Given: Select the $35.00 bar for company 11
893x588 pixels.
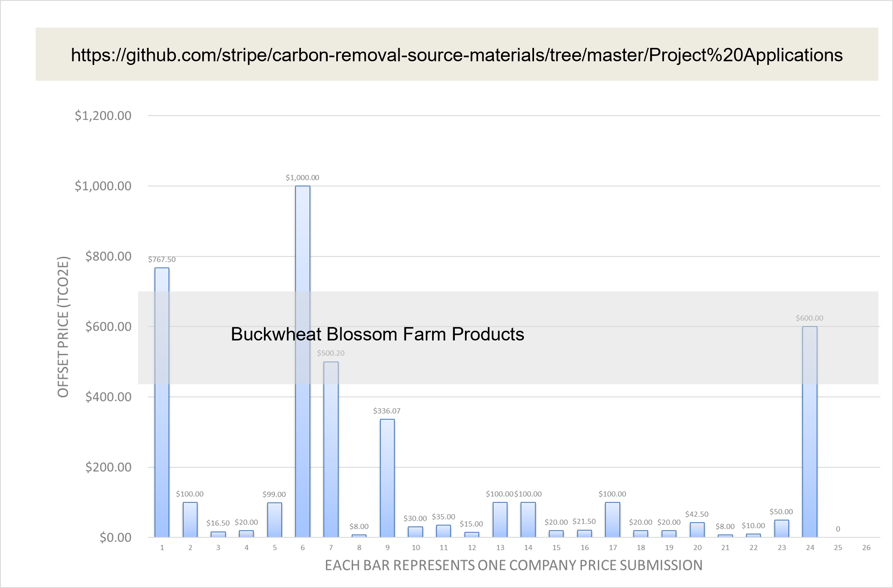Looking at the screenshot, I should (x=443, y=531).
